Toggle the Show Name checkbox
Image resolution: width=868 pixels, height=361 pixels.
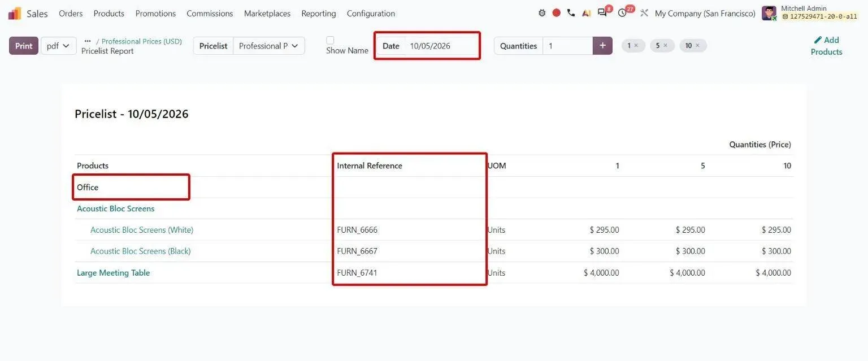pyautogui.click(x=330, y=40)
